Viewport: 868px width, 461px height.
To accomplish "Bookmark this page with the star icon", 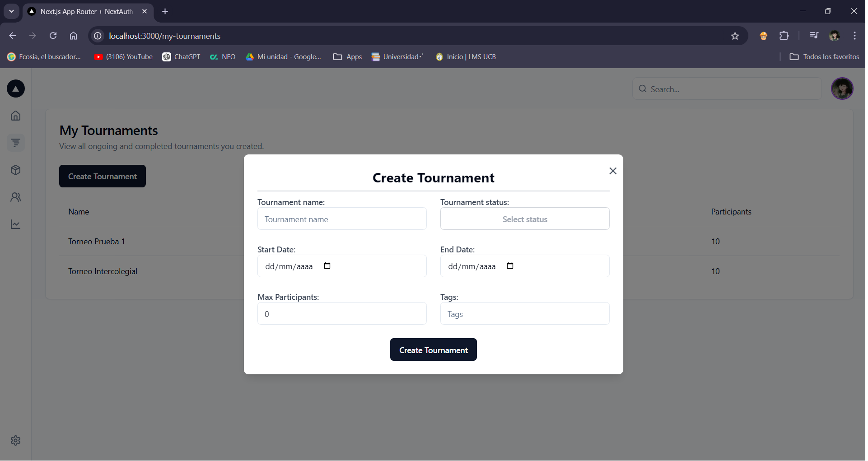I will 735,36.
